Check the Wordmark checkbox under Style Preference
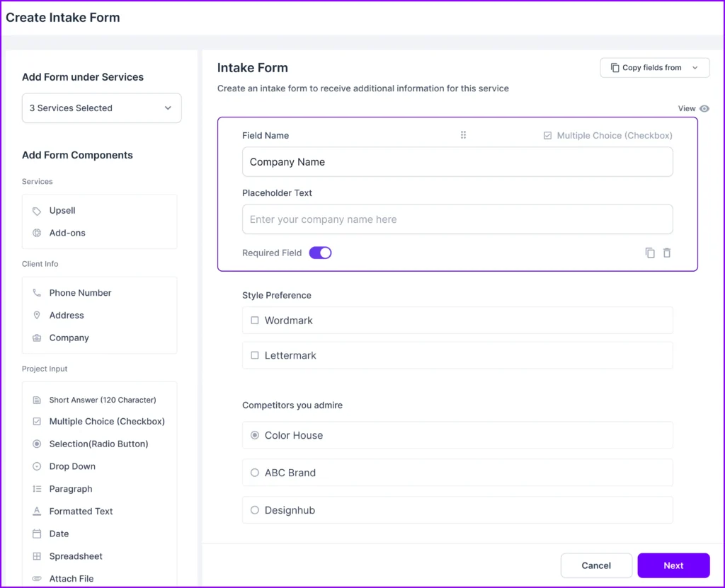Image resolution: width=725 pixels, height=588 pixels. (255, 320)
